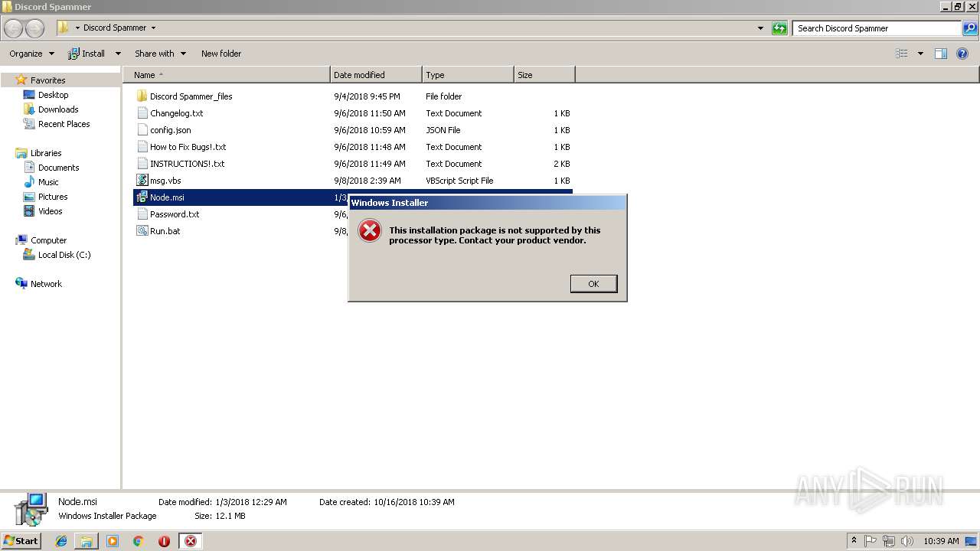Expand the Install dropdown arrow
This screenshot has height=551, width=980.
[x=118, y=54]
